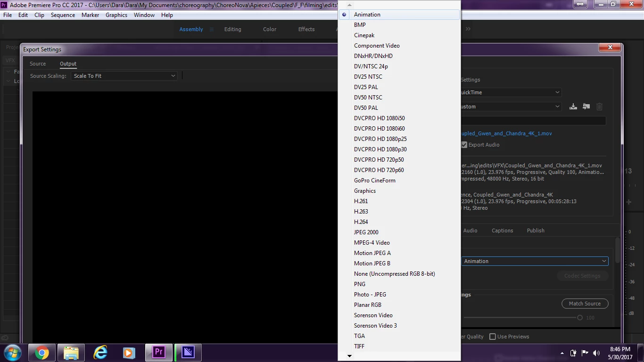Click the Codec Settings button

pyautogui.click(x=582, y=276)
